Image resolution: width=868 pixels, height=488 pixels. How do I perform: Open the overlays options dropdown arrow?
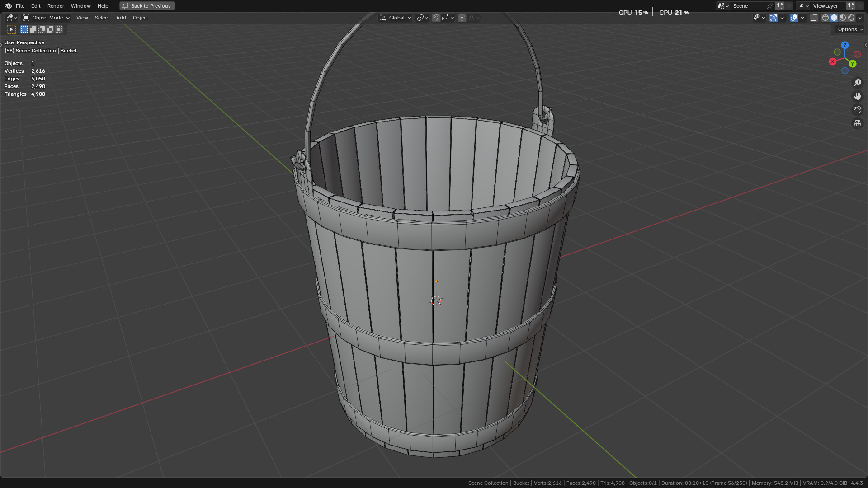point(802,18)
